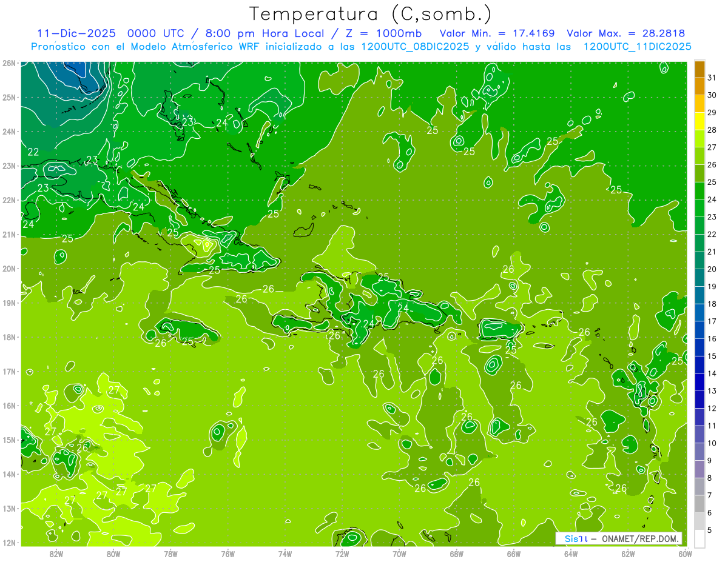Viewport: 728px width, 562px height.
Task: Click the "0000 UTC" time text
Action: click(x=158, y=33)
